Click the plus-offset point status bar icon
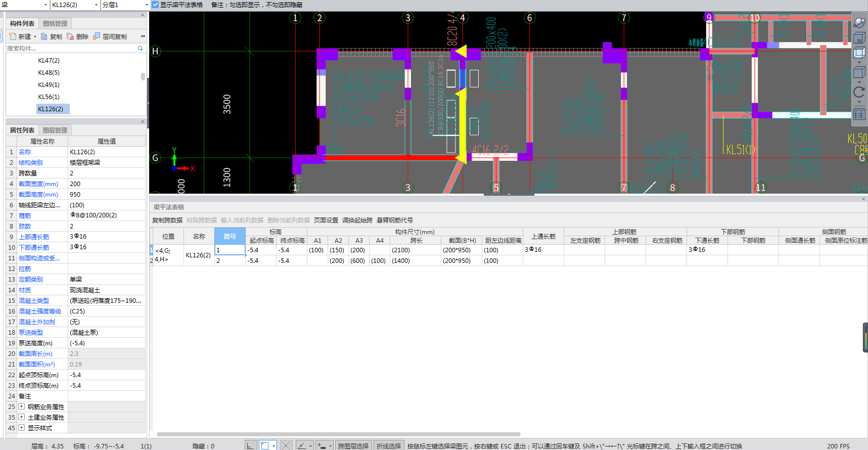 (x=322, y=445)
